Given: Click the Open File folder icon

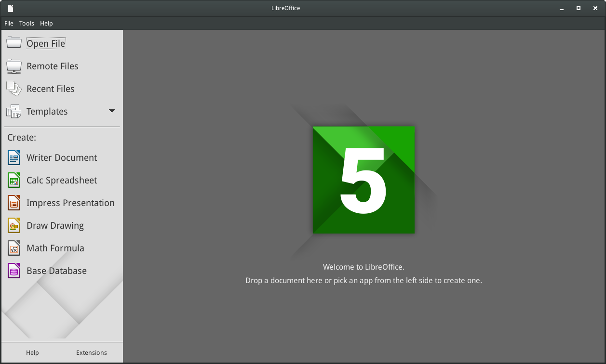Looking at the screenshot, I should [x=14, y=43].
